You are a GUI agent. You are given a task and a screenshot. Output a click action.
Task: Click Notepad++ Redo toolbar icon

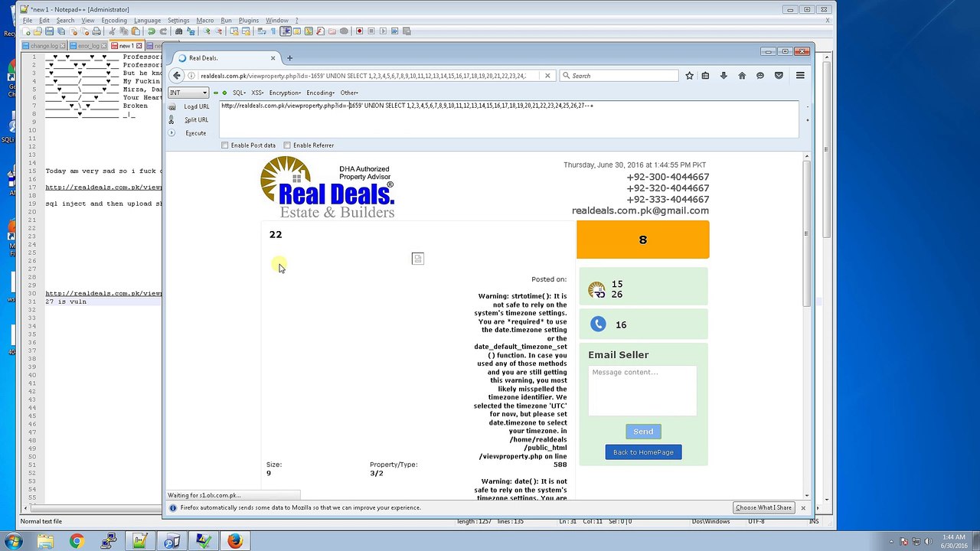pos(163,31)
